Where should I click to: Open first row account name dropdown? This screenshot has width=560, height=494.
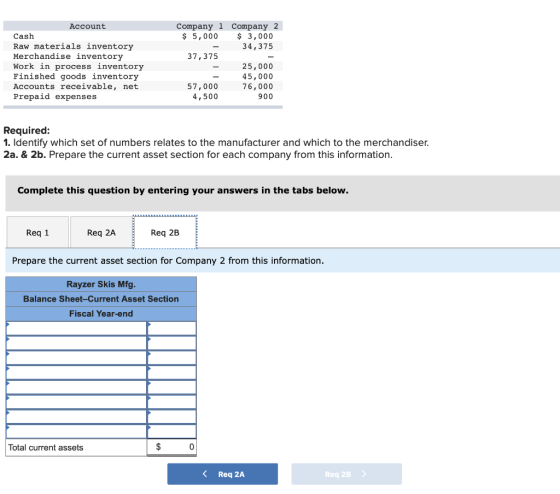click(x=76, y=328)
